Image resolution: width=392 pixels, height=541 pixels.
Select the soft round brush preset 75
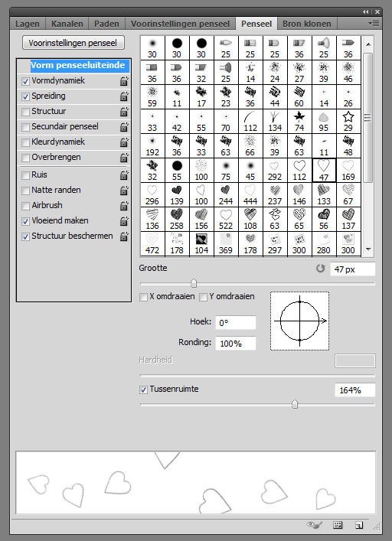point(226,171)
